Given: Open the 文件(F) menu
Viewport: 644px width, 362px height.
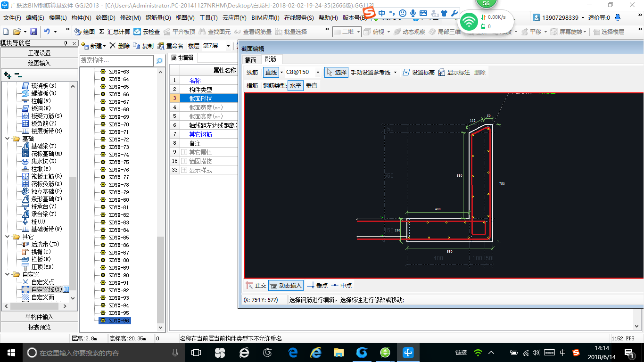Looking at the screenshot, I should click(x=12, y=17).
